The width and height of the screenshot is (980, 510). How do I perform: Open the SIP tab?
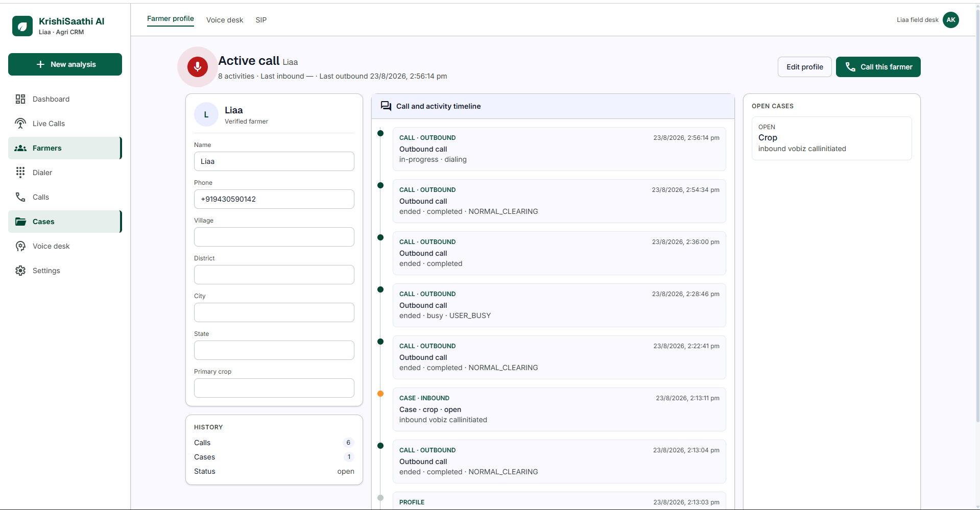coord(261,20)
